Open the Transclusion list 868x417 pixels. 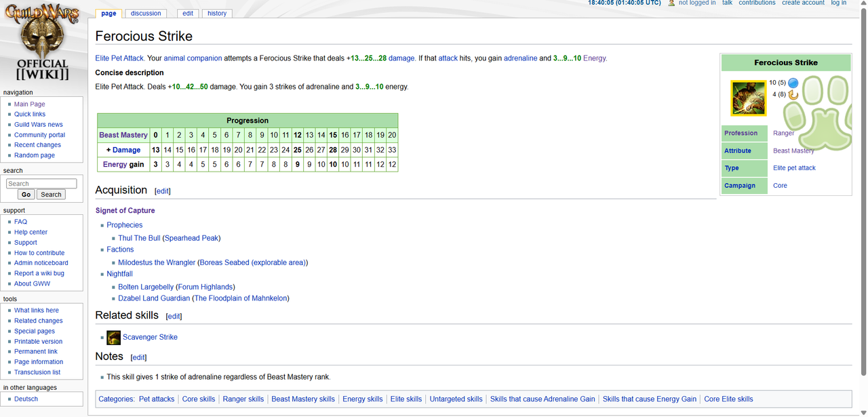(37, 372)
